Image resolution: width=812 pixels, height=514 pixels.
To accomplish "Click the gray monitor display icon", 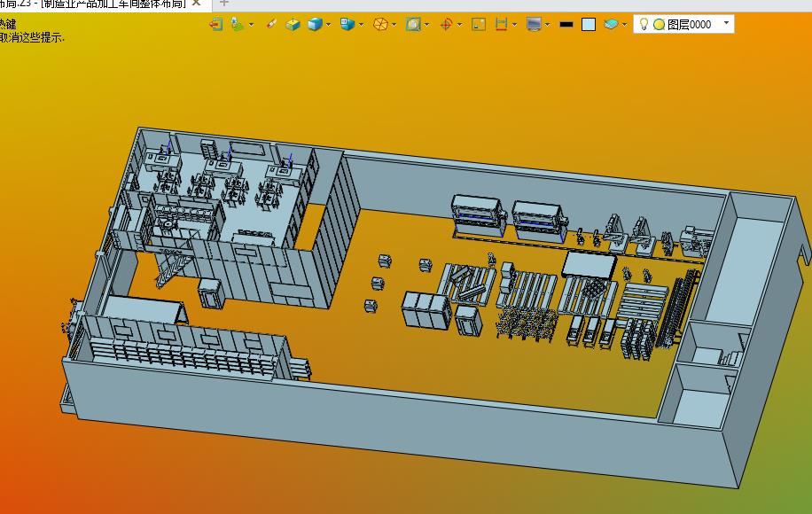I will (534, 24).
